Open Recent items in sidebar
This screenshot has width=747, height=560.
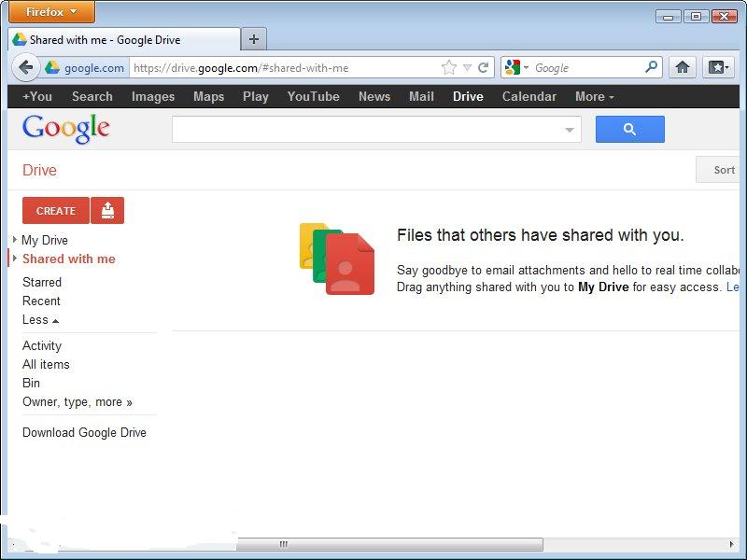[x=41, y=301]
